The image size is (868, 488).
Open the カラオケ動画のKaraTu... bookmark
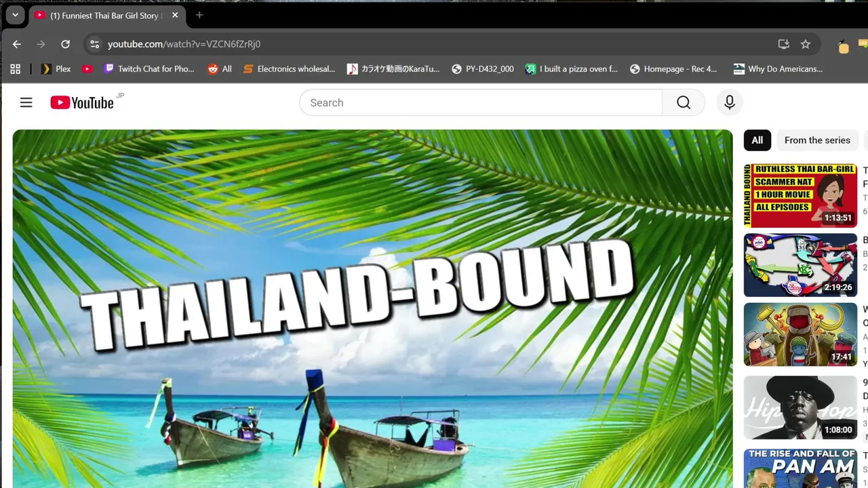click(393, 68)
